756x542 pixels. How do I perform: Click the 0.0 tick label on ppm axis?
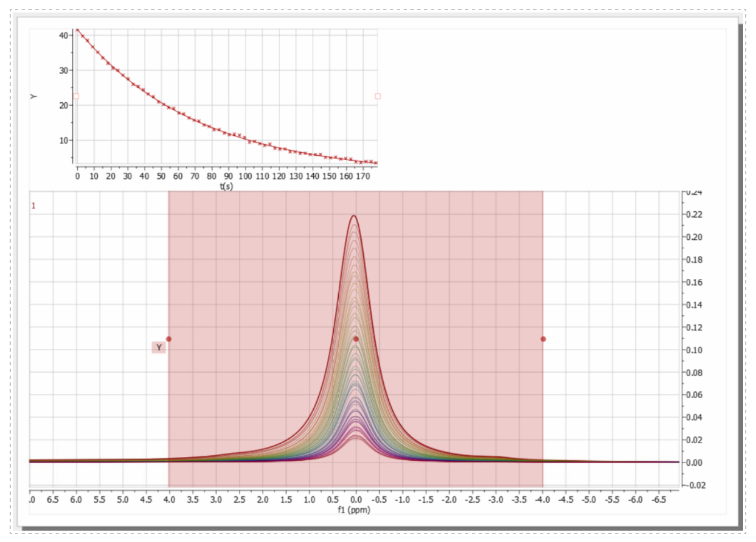point(356,499)
